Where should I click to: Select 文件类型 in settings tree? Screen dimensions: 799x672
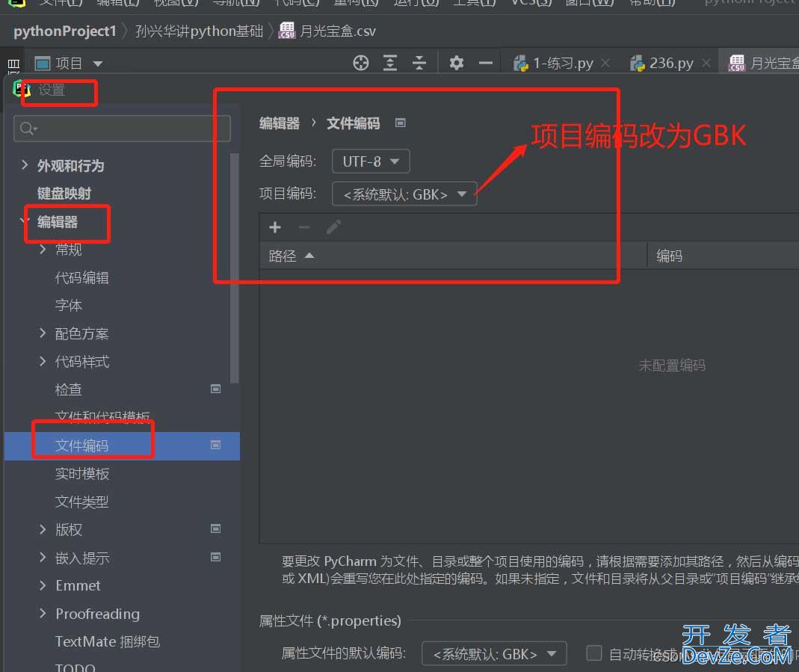pyautogui.click(x=82, y=502)
